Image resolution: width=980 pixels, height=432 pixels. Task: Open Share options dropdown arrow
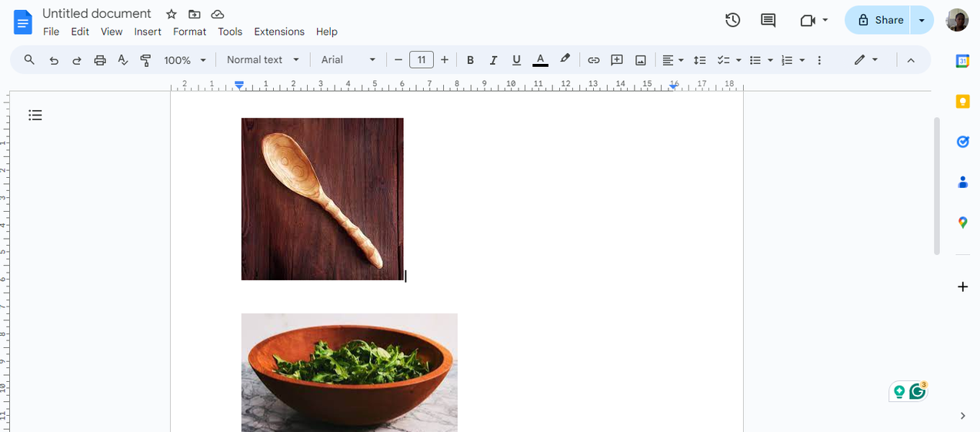point(922,20)
